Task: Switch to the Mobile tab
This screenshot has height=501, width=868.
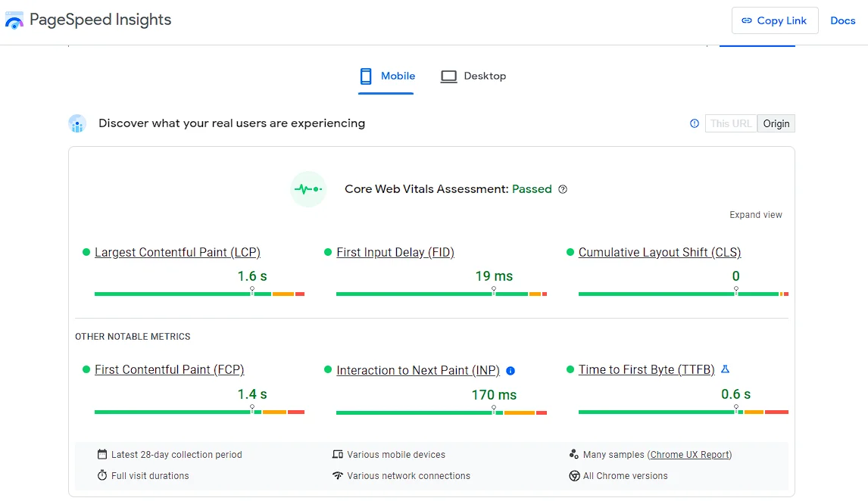Action: tap(386, 76)
